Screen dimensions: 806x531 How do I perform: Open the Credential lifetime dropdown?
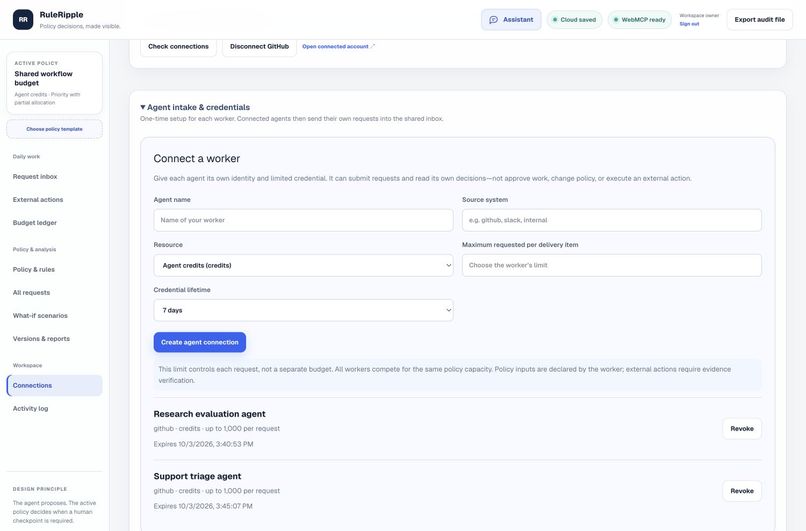pyautogui.click(x=303, y=310)
